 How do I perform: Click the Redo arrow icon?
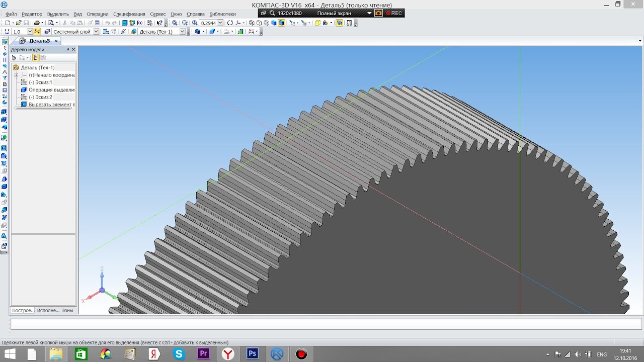coord(114,23)
